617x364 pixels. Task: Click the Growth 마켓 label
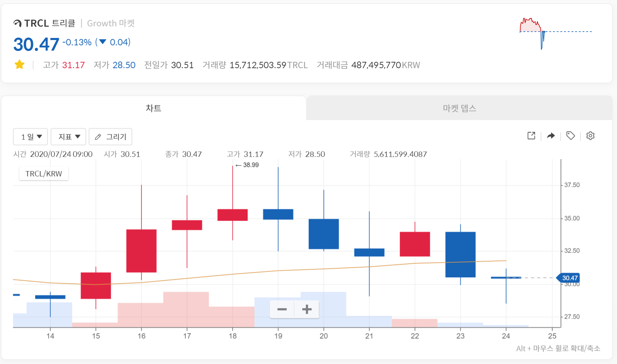[x=111, y=23]
